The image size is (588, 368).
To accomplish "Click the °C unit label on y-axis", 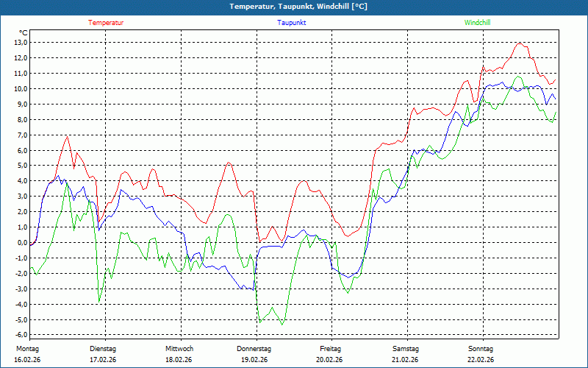I will tap(23, 32).
